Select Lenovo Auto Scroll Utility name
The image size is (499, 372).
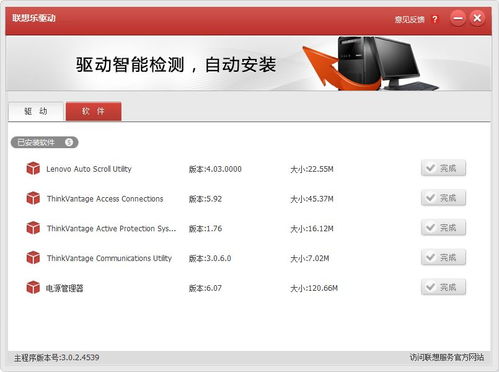click(89, 169)
